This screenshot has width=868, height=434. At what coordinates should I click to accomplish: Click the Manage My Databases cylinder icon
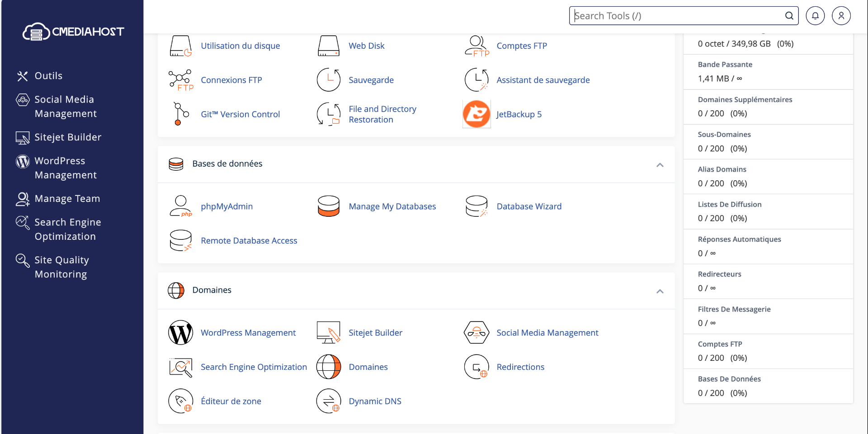(x=329, y=206)
